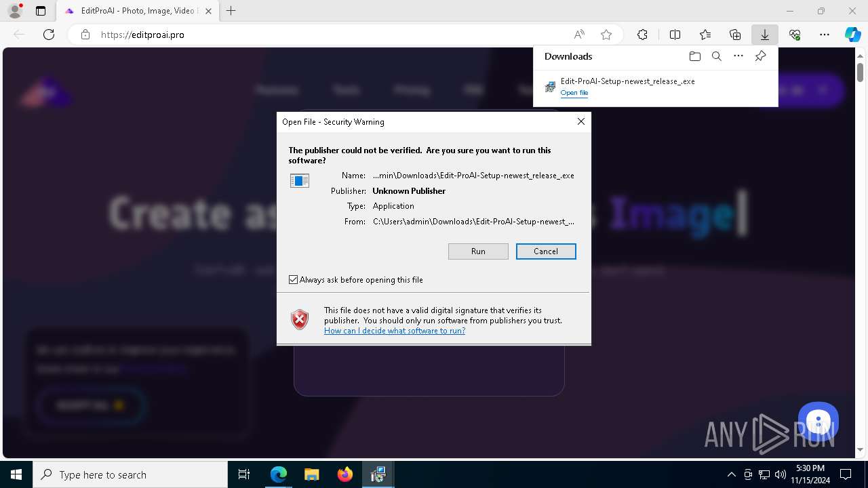Click the Edge profile avatar icon
Image resolution: width=868 pixels, height=488 pixels.
coord(14,11)
